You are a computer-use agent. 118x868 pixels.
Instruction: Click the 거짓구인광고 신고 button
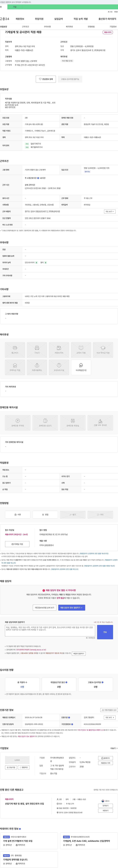coord(109,710)
